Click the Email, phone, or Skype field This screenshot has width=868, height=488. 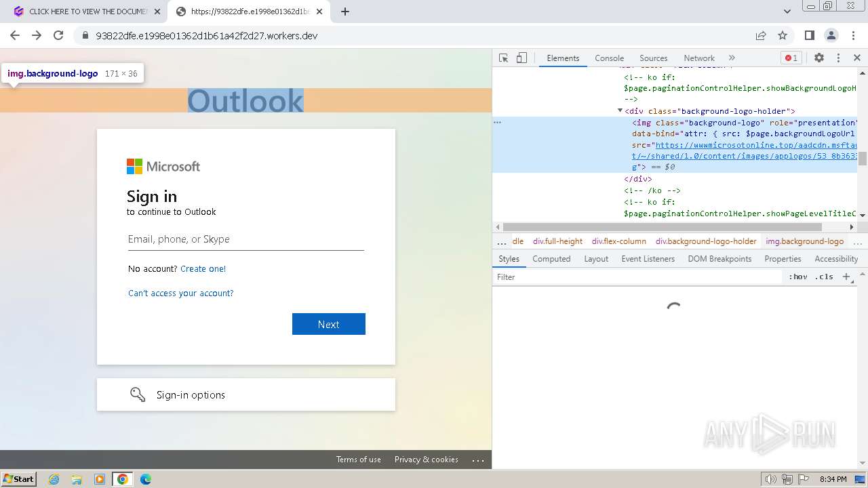pyautogui.click(x=245, y=239)
